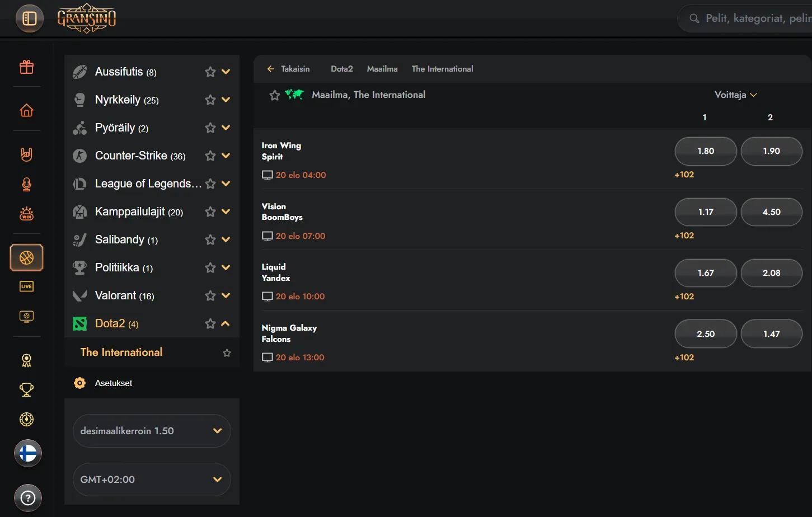Click the green Dota2 logo icon
The height and width of the screenshot is (517, 812).
click(x=80, y=323)
